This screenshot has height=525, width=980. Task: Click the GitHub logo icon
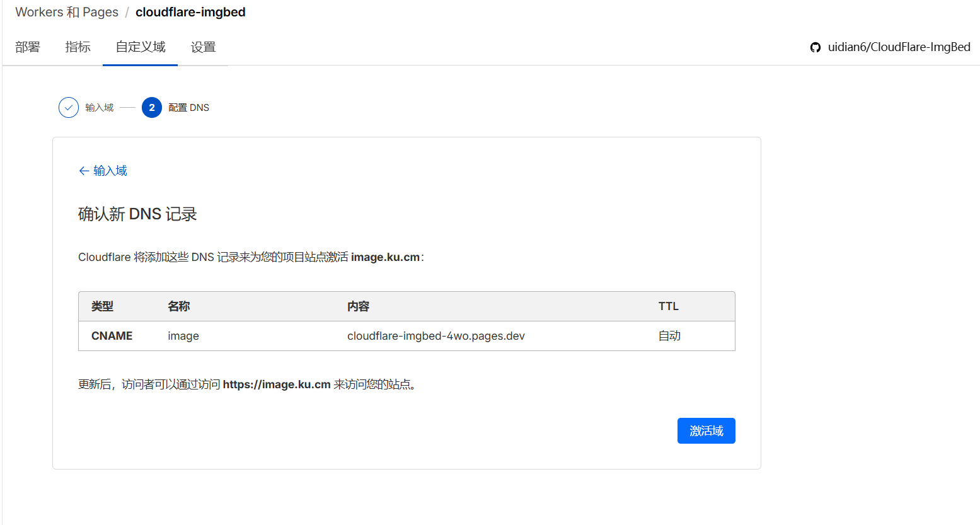click(x=816, y=47)
